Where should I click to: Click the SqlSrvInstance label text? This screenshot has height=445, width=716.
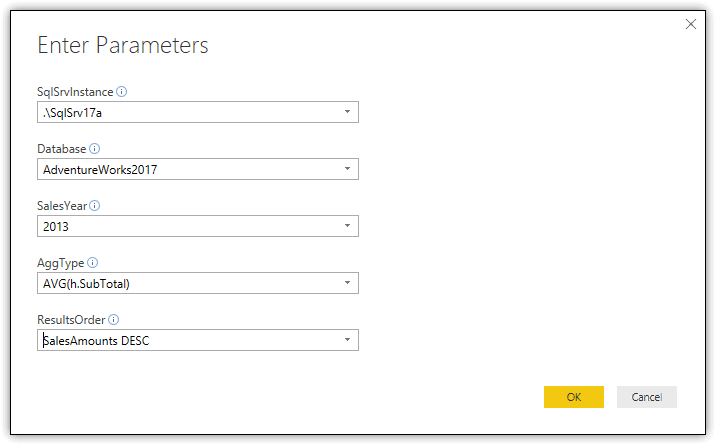(x=75, y=92)
